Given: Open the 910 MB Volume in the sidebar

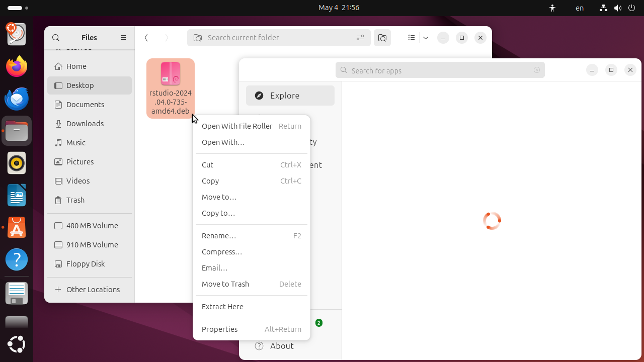Looking at the screenshot, I should pyautogui.click(x=90, y=245).
